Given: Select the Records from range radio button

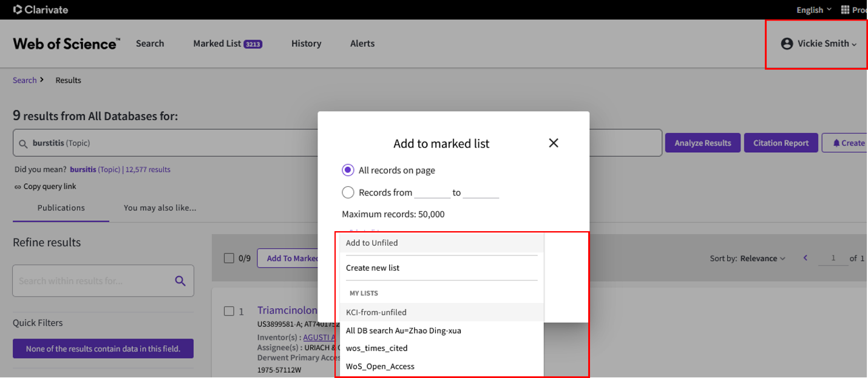Looking at the screenshot, I should tap(348, 192).
